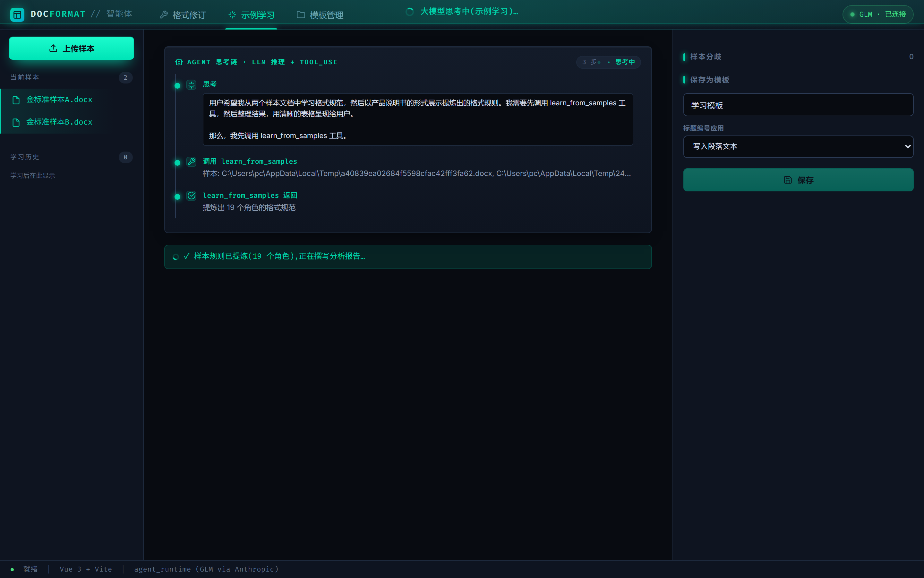
Task: Click 提炼出 19 个角色的格式规范 text
Action: (x=249, y=207)
